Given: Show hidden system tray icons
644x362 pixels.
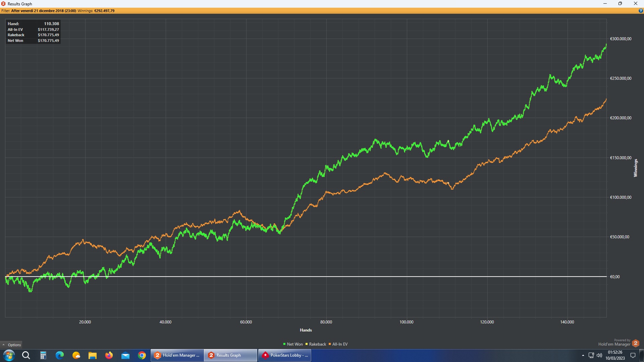Looking at the screenshot, I should click(583, 355).
